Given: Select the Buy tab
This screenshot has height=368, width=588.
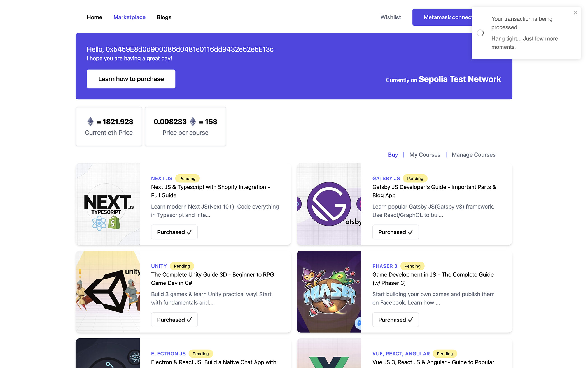Looking at the screenshot, I should click(x=393, y=155).
